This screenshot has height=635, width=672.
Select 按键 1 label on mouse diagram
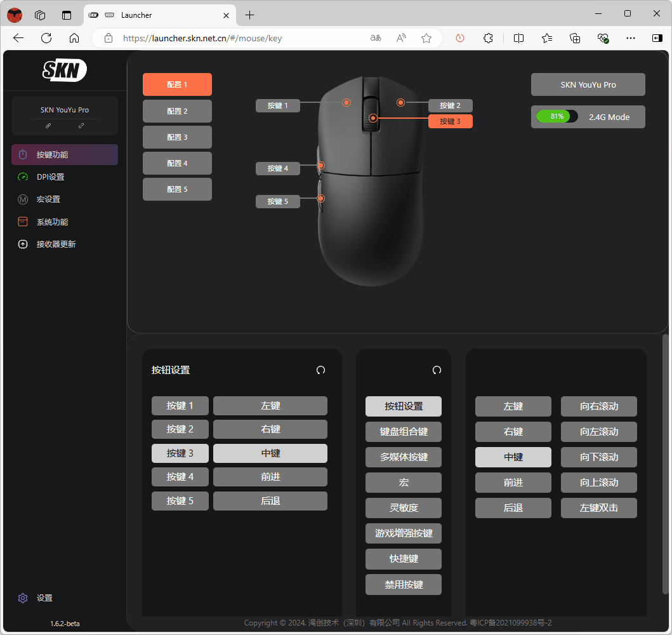[x=278, y=106]
